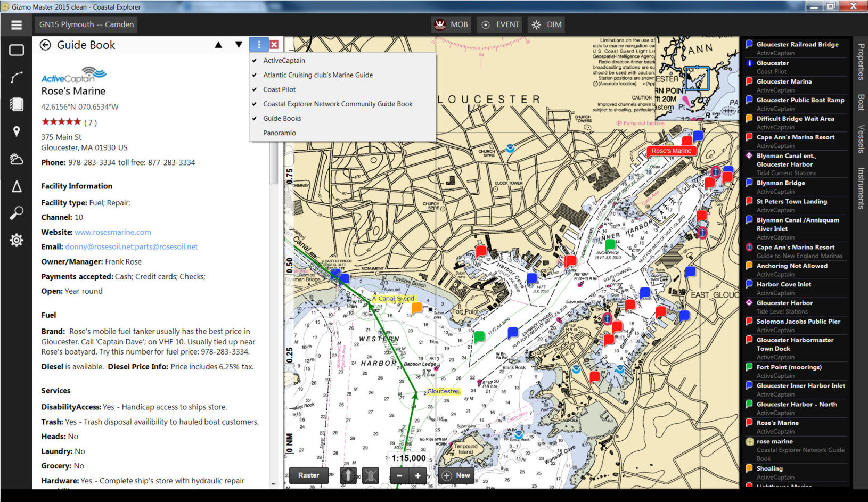Select Difficult Bridge Wait Area entry
868x502 pixels.
point(796,123)
